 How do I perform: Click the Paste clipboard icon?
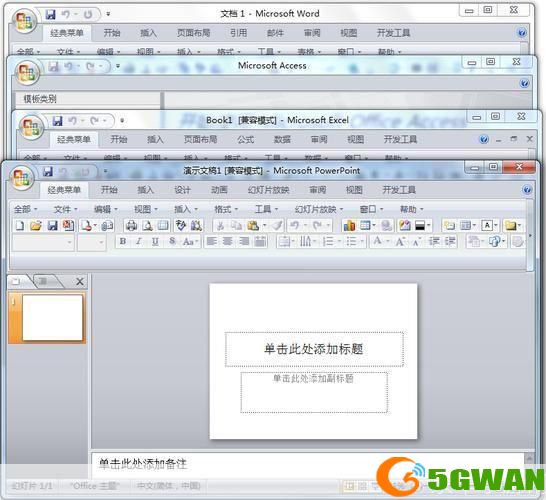point(253,226)
